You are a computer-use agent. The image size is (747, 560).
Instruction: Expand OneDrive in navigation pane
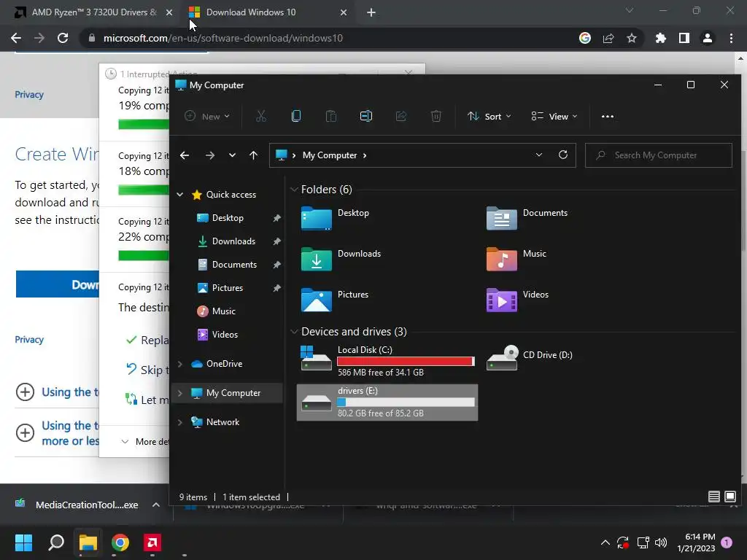(x=179, y=364)
